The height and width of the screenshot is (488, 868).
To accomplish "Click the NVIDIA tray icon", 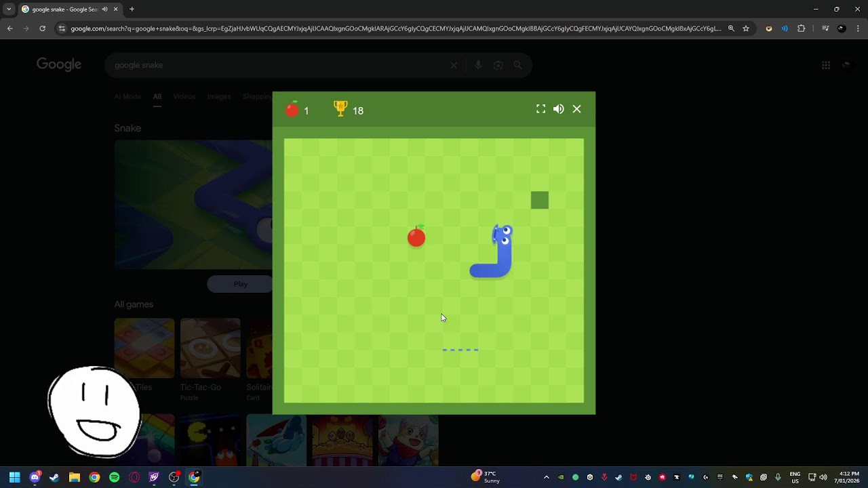I will point(561,477).
